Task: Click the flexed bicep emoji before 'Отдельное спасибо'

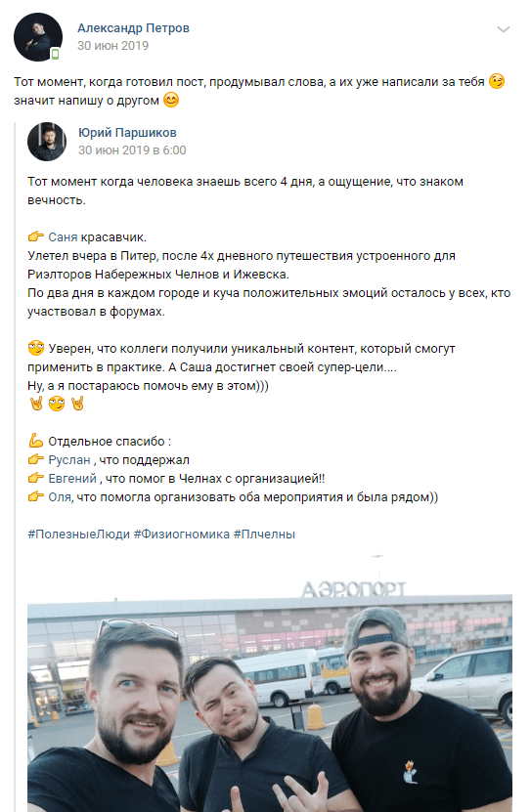Action: pyautogui.click(x=36, y=441)
